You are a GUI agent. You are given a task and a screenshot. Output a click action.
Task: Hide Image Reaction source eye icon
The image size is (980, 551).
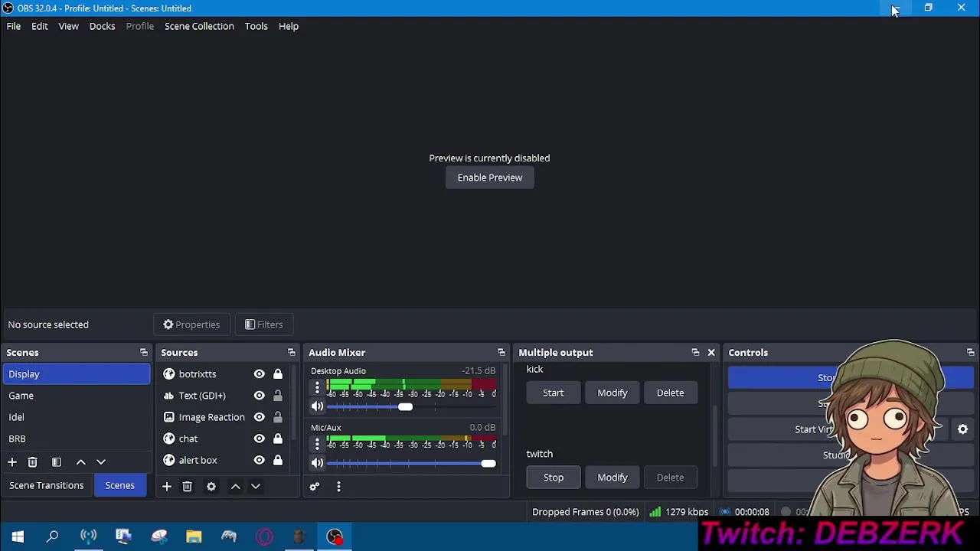click(x=259, y=417)
